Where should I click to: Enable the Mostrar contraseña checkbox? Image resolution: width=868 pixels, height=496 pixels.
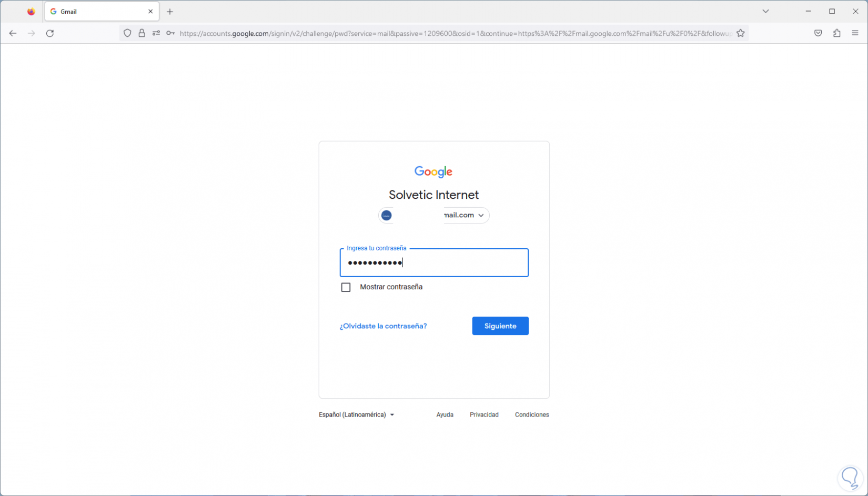[x=346, y=287]
